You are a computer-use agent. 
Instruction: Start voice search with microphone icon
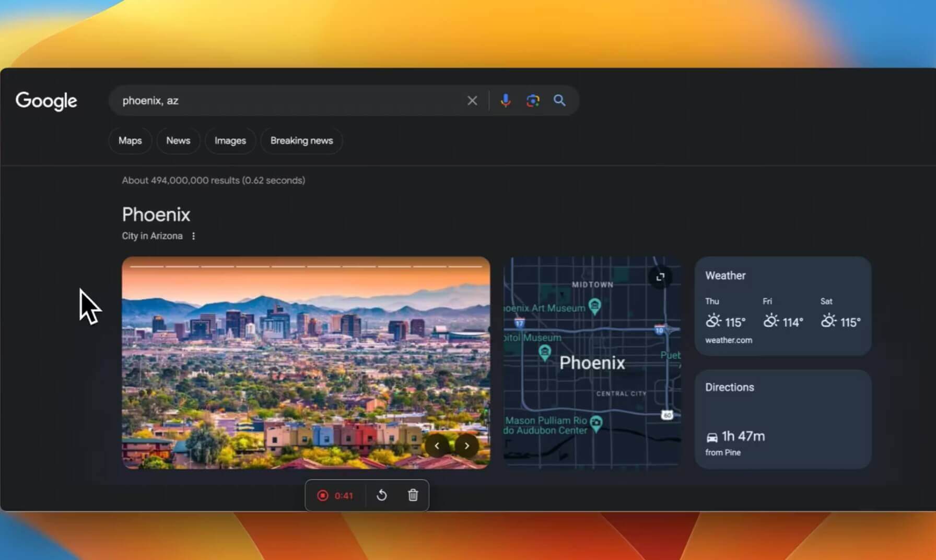(x=505, y=100)
